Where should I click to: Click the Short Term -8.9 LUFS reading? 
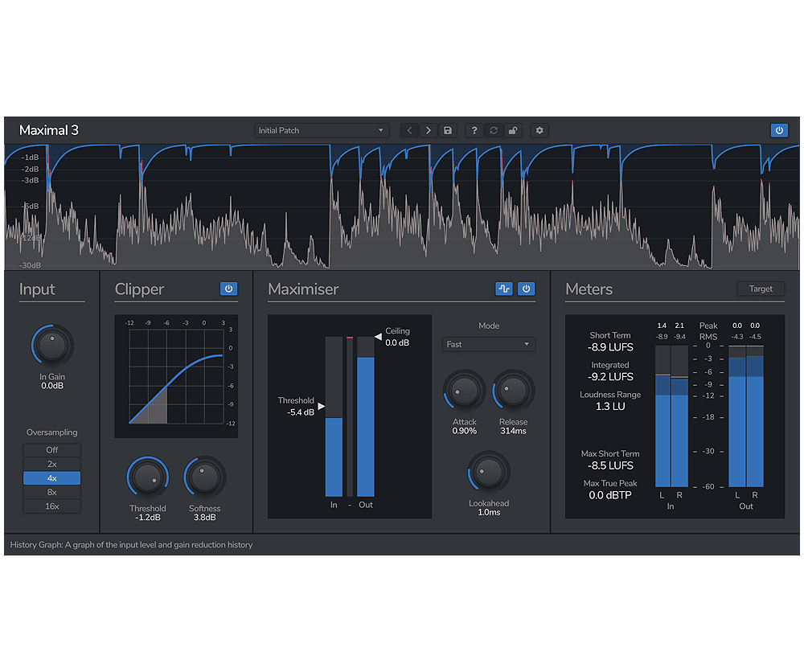610,347
